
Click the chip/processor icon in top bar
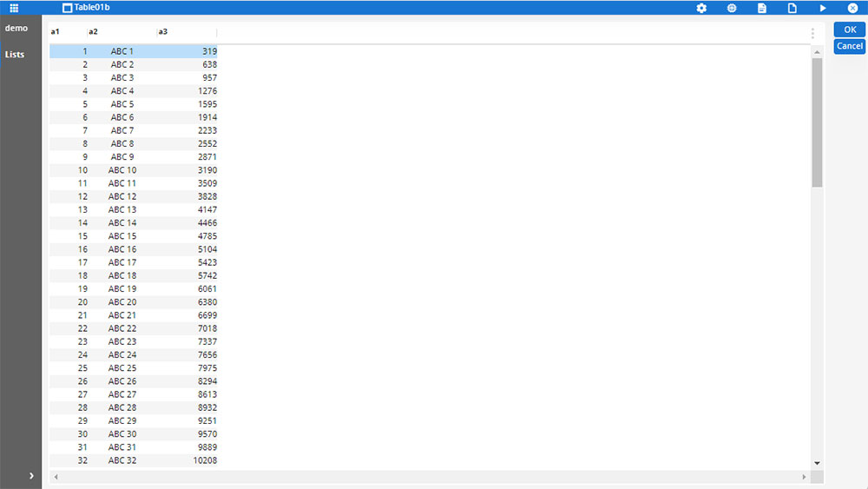(732, 8)
